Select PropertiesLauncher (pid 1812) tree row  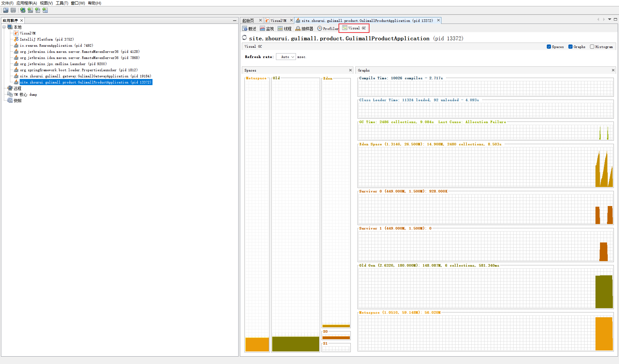pyautogui.click(x=79, y=70)
